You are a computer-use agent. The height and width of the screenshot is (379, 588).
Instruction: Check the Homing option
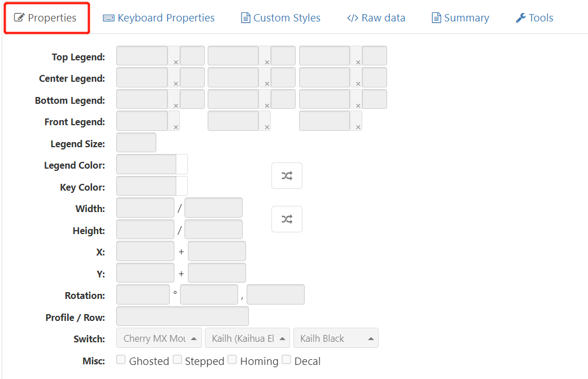(x=232, y=360)
